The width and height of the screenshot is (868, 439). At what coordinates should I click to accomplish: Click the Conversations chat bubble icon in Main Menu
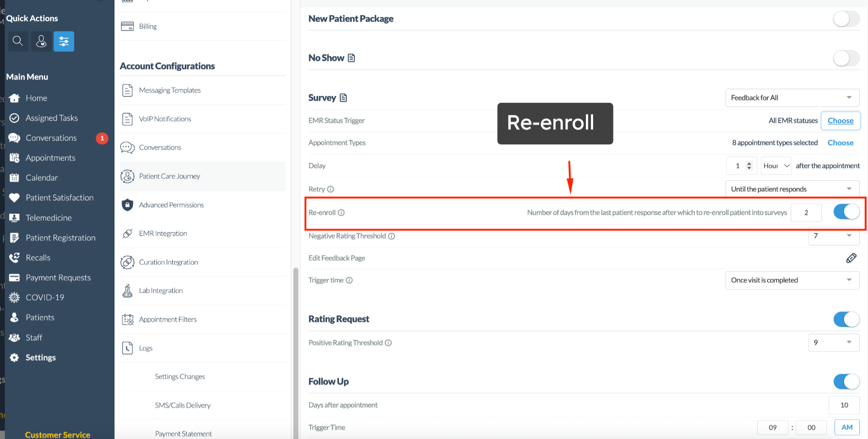[14, 138]
